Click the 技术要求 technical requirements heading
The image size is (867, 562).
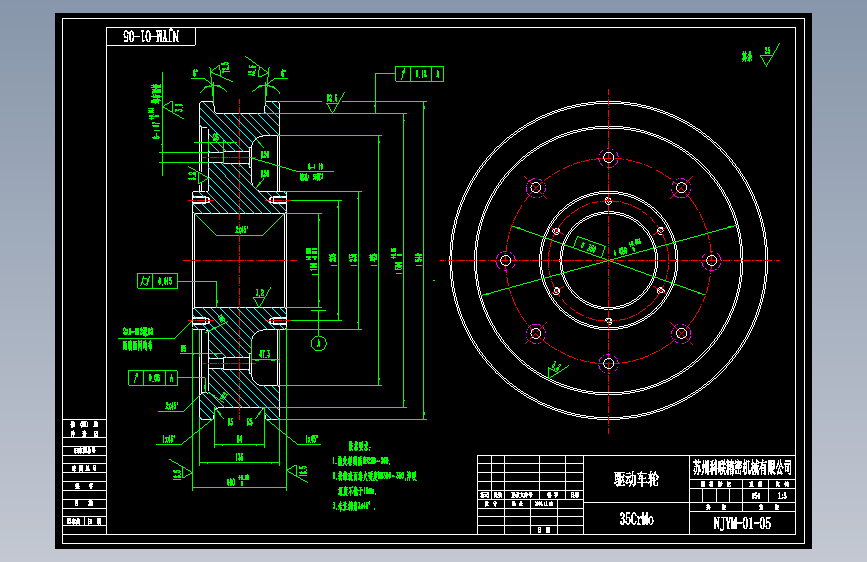[x=359, y=446]
